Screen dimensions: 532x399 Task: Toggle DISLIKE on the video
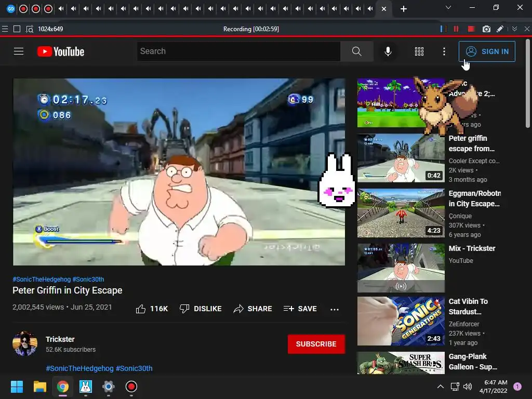201,309
